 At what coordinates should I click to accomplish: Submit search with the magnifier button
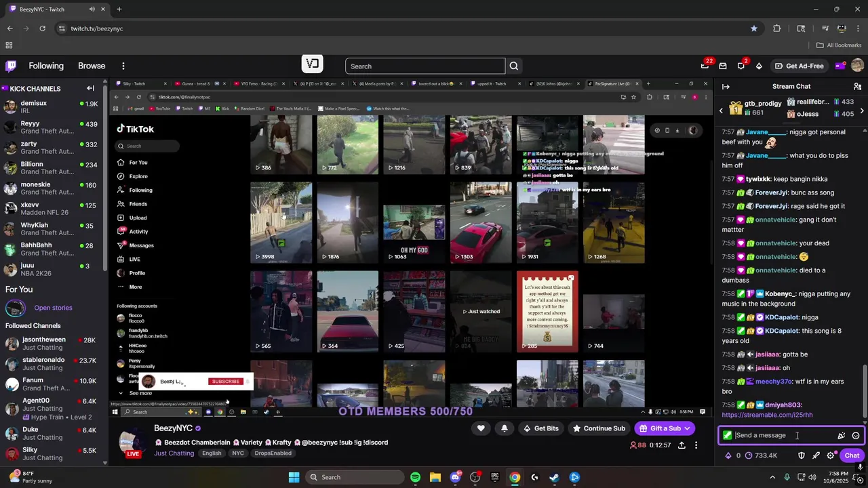[x=514, y=66]
